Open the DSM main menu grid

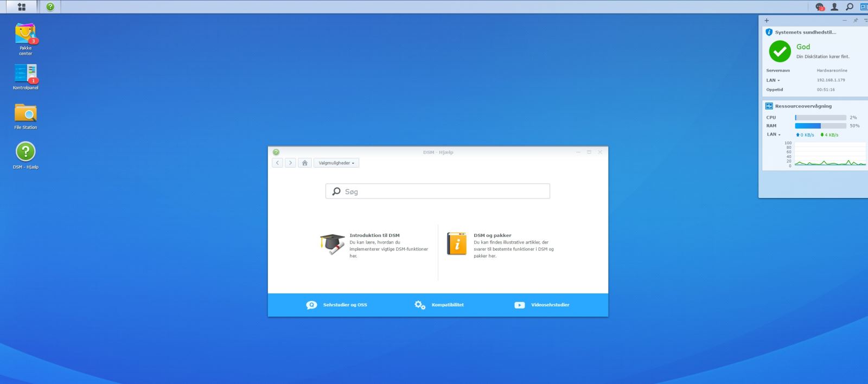(22, 7)
